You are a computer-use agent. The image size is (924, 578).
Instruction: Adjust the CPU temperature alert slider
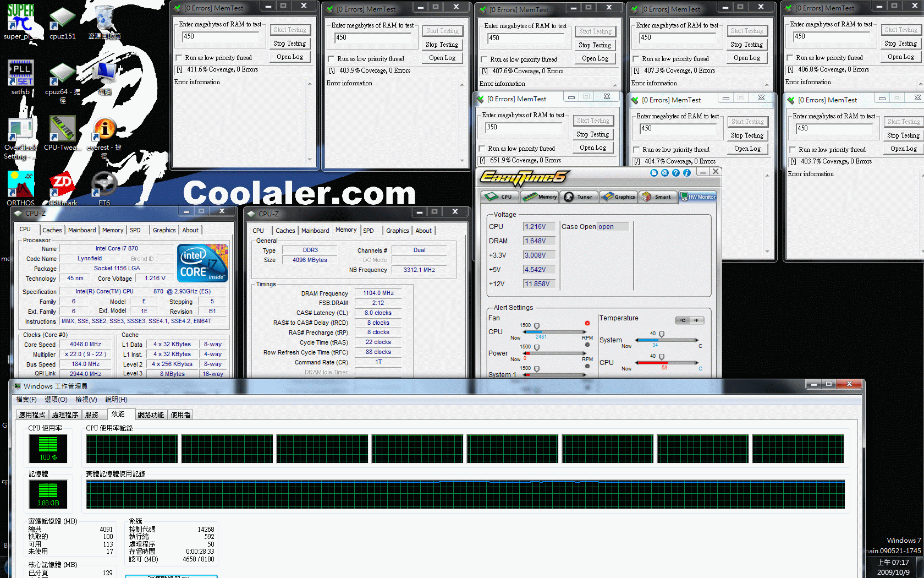[662, 357]
